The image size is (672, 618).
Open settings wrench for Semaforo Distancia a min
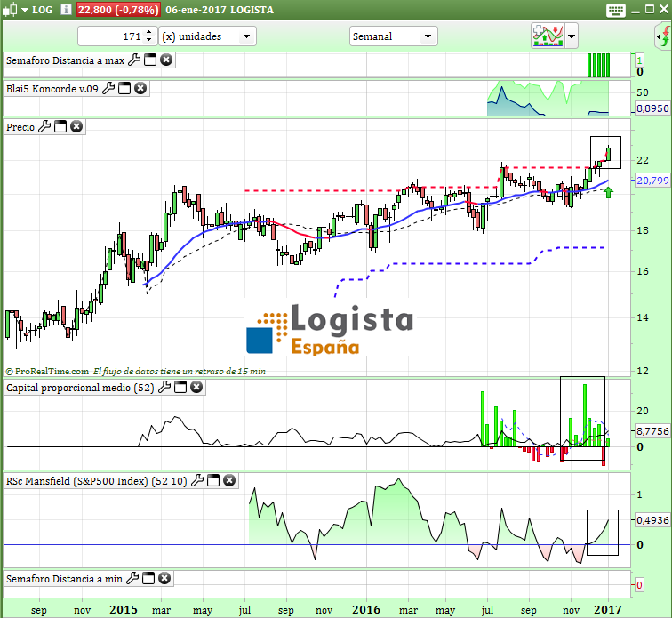coord(132,579)
